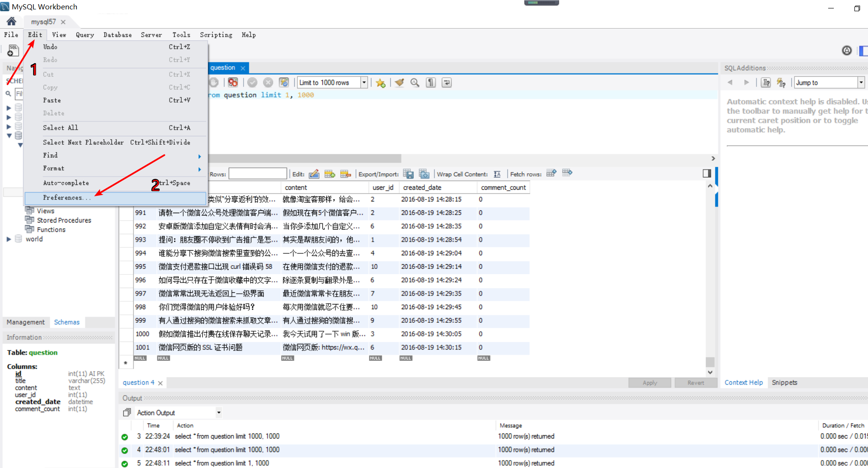
Task: Click the rollback transaction X icon
Action: (268, 82)
